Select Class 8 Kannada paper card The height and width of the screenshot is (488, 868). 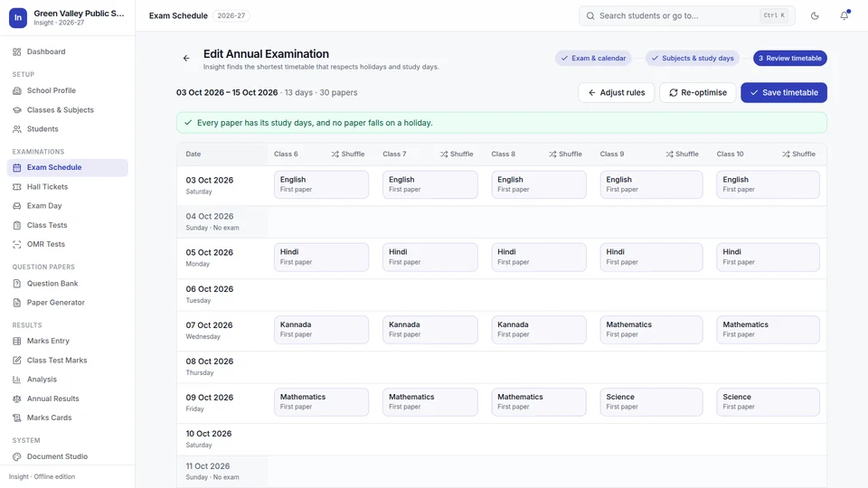pyautogui.click(x=539, y=330)
